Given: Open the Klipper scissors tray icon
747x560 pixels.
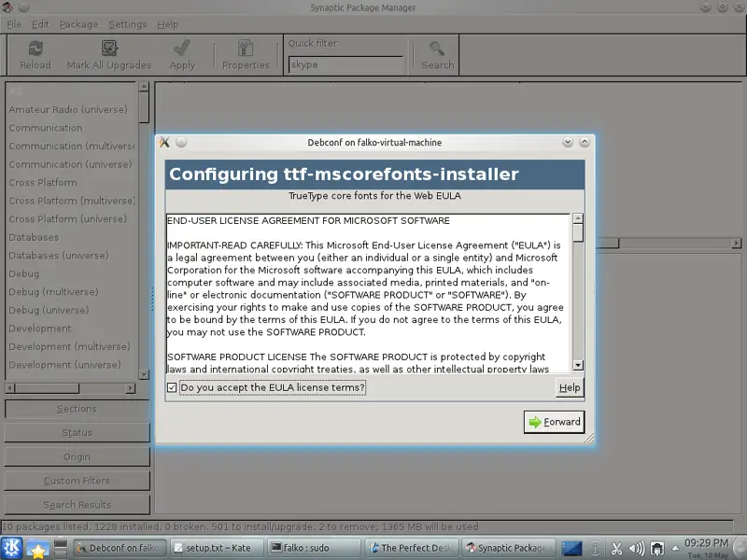Looking at the screenshot, I should pos(616,549).
